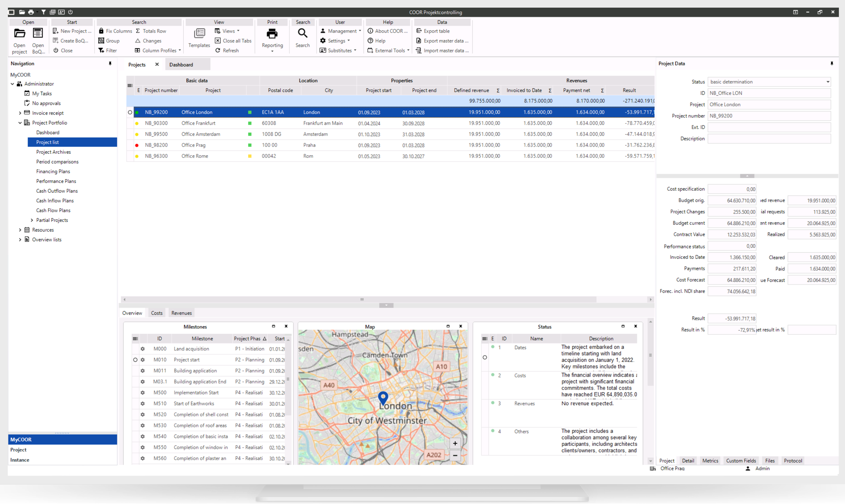
Task: Collapse the Project Portfolio tree node
Action: click(x=20, y=123)
